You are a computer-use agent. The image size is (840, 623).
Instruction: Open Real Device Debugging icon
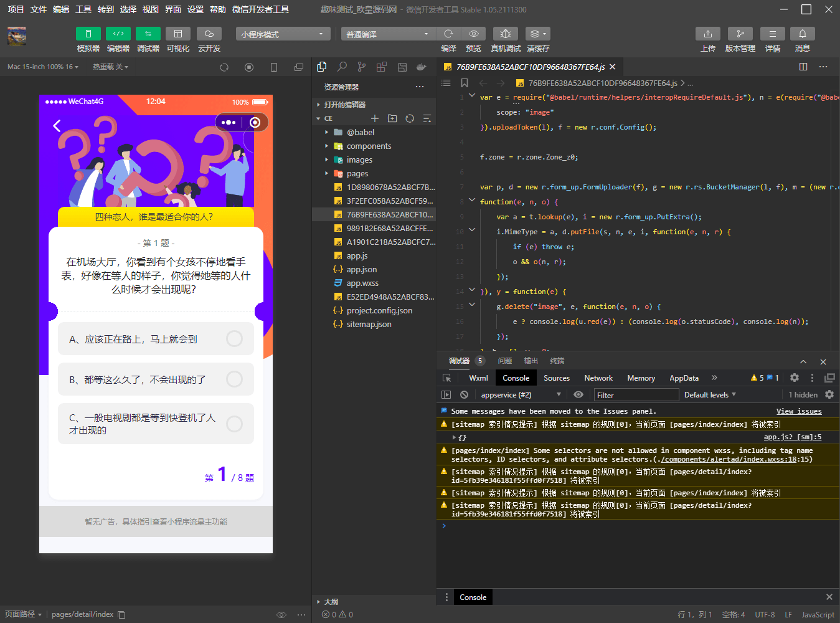(x=505, y=34)
